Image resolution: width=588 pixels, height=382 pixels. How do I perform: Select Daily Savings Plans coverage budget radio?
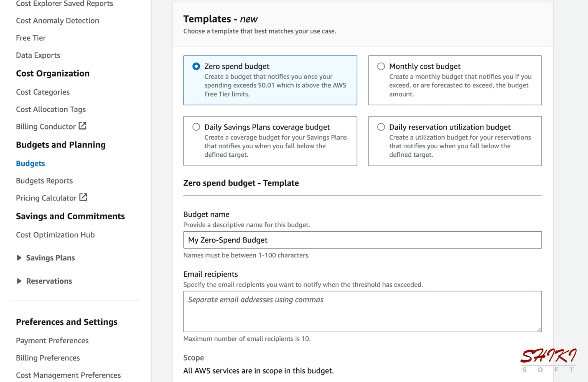click(196, 127)
